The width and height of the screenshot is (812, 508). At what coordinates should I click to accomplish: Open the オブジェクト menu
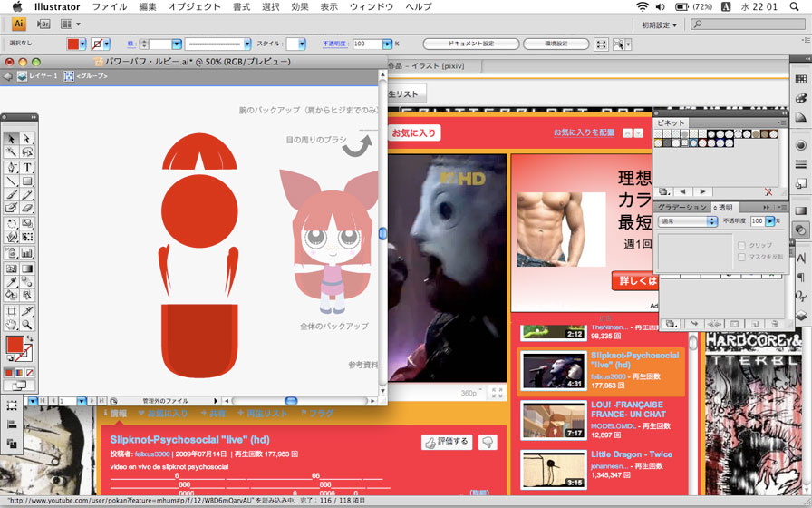coord(194,6)
